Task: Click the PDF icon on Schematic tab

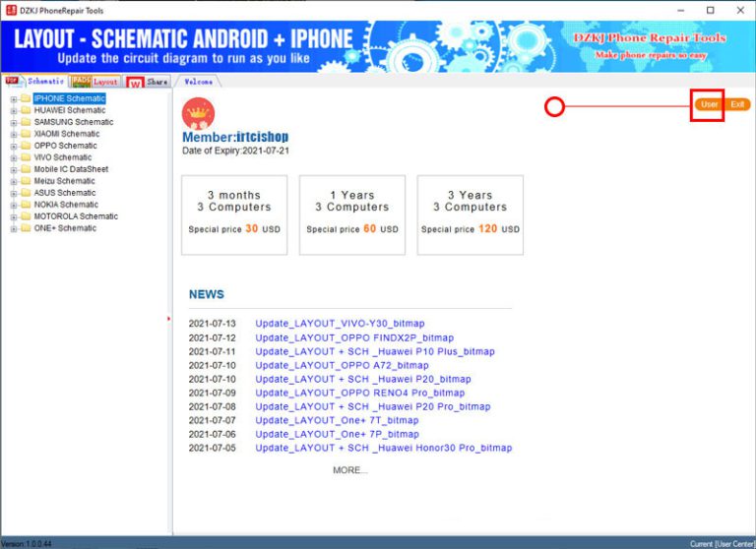Action: pyautogui.click(x=13, y=81)
